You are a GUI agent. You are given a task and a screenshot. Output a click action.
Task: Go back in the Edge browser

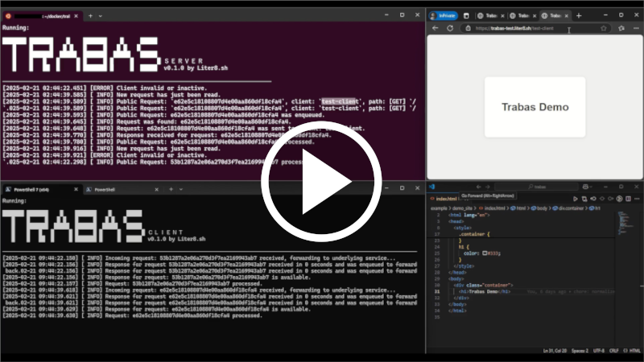[x=436, y=28]
